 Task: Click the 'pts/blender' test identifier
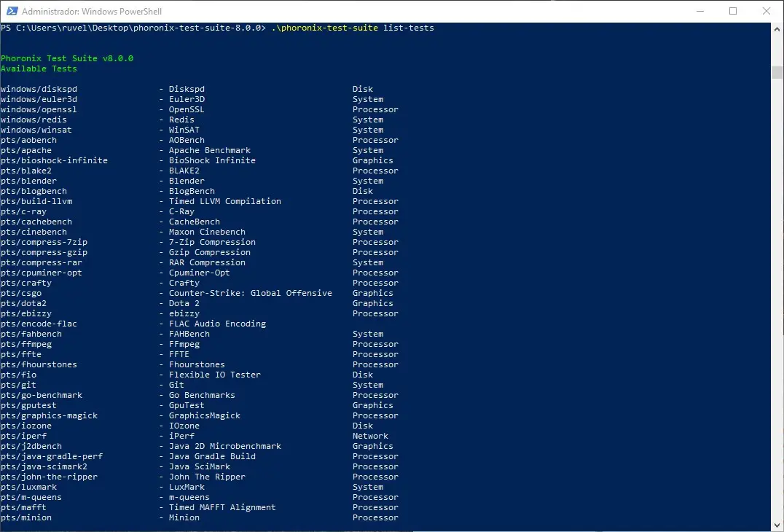point(28,181)
